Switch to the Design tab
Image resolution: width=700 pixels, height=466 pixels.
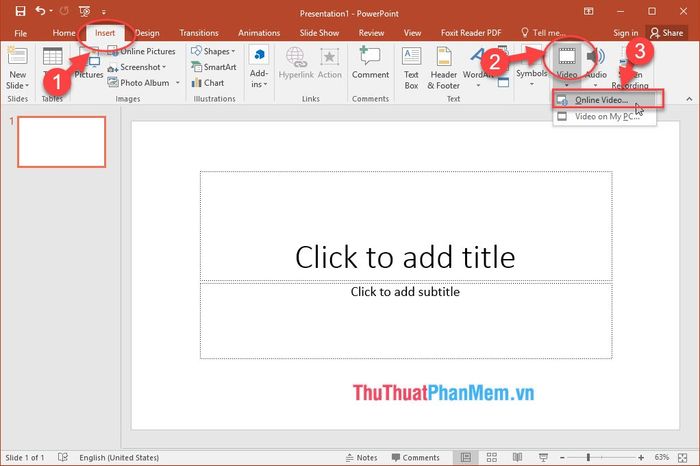point(147,33)
